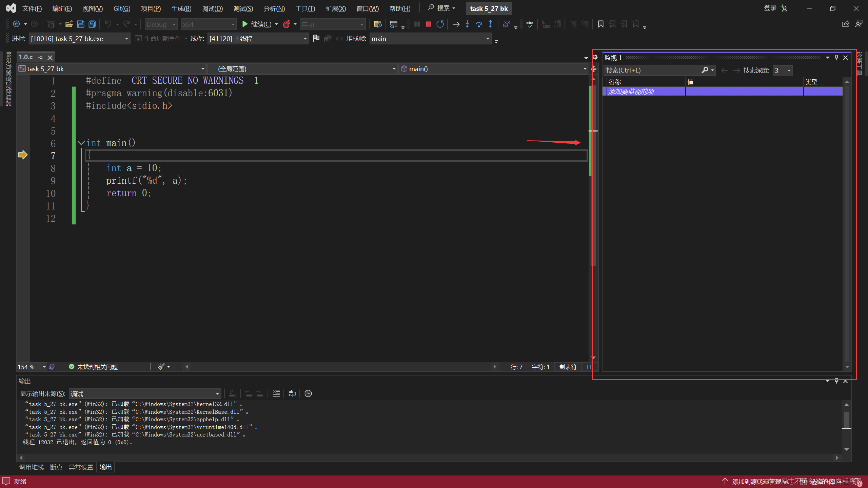Image resolution: width=868 pixels, height=488 pixels.
Task: Toggle bookmark with the bookmark icon
Action: 600,24
